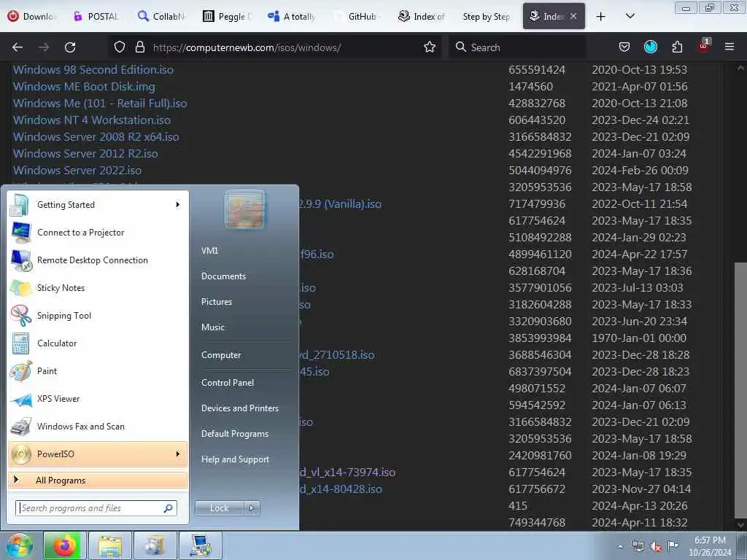Download Windows ME Boot Disk.img
Viewport: 747px width, 560px height.
click(84, 87)
